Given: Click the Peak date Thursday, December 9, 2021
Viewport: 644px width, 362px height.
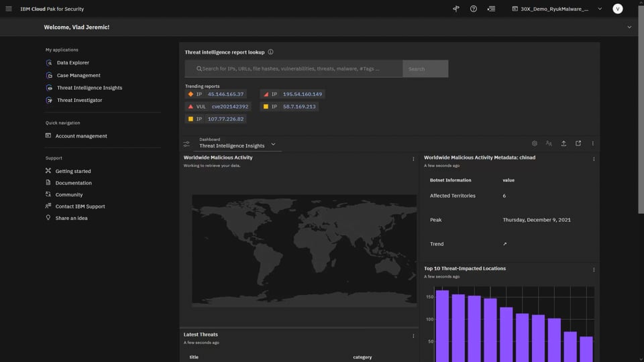Looking at the screenshot, I should click(x=537, y=220).
